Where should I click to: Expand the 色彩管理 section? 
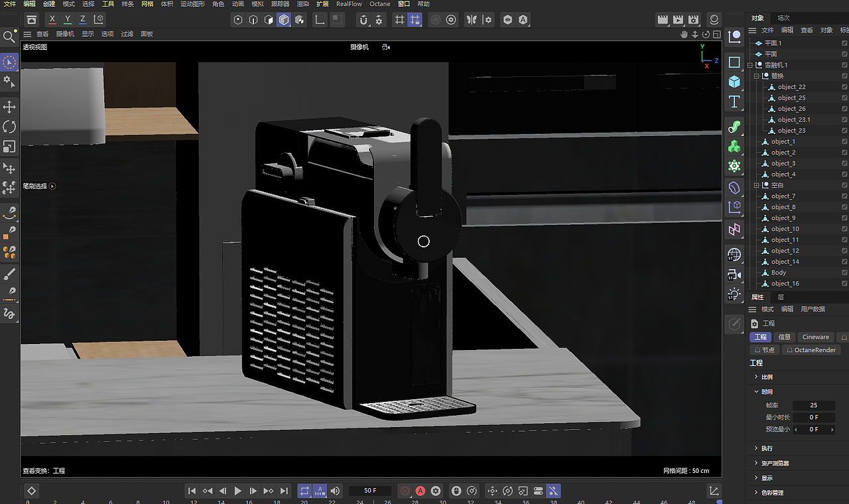tap(757, 493)
